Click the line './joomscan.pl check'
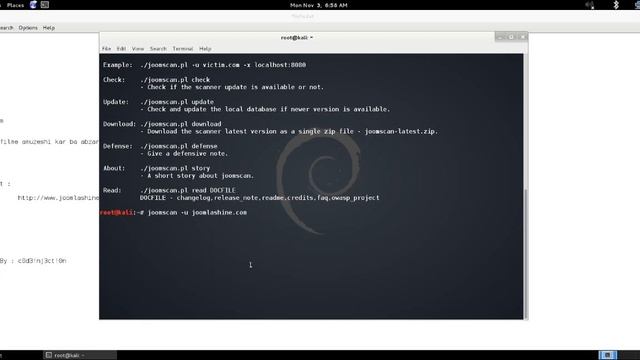640x360 pixels. (x=175, y=80)
